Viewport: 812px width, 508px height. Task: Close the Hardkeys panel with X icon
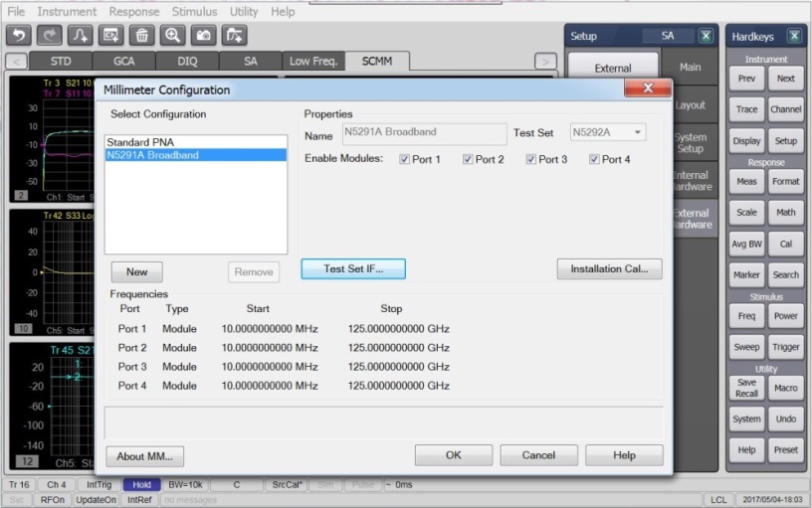[794, 36]
